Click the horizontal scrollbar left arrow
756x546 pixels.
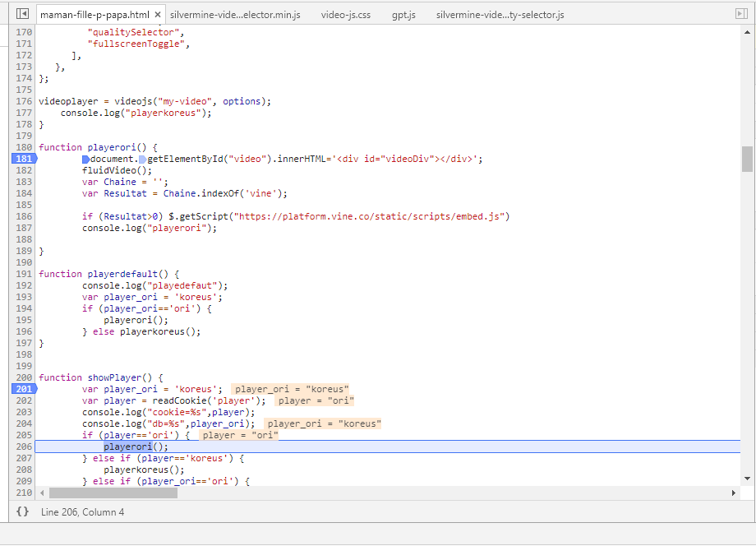point(42,493)
